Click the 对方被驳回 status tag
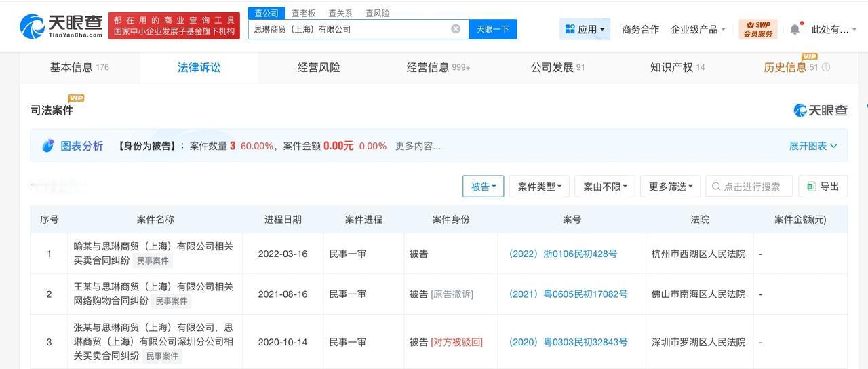This screenshot has width=868, height=369. tap(457, 342)
